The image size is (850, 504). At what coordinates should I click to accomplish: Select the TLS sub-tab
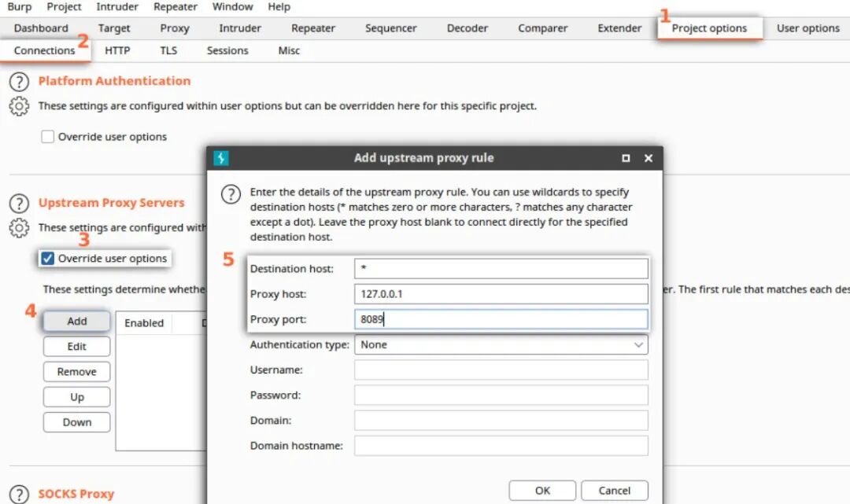(168, 50)
